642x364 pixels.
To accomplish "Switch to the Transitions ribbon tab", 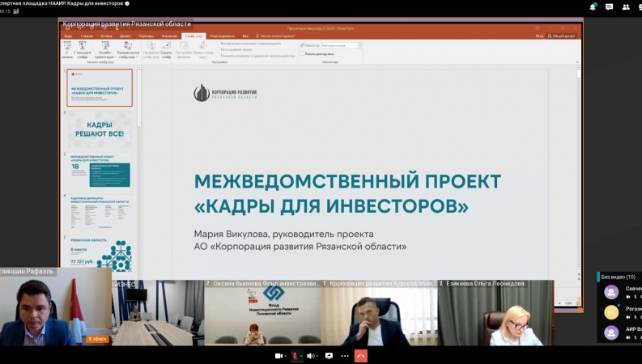I will [x=146, y=36].
